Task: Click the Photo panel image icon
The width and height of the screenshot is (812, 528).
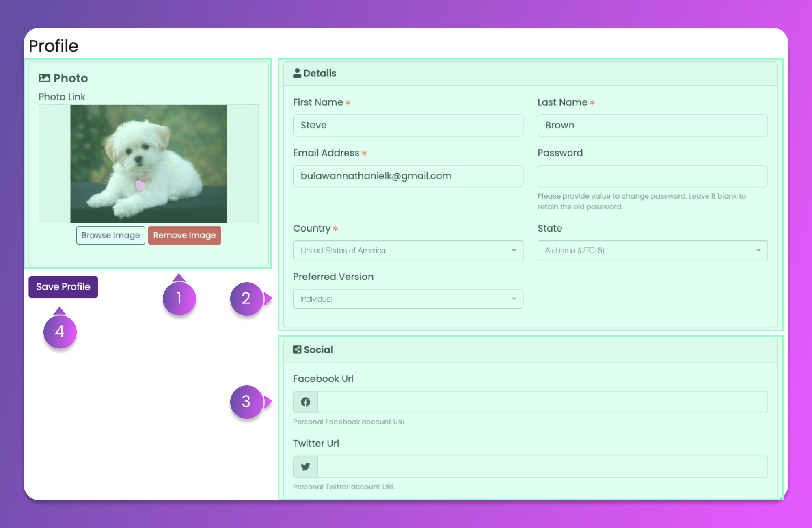Action: click(x=44, y=78)
